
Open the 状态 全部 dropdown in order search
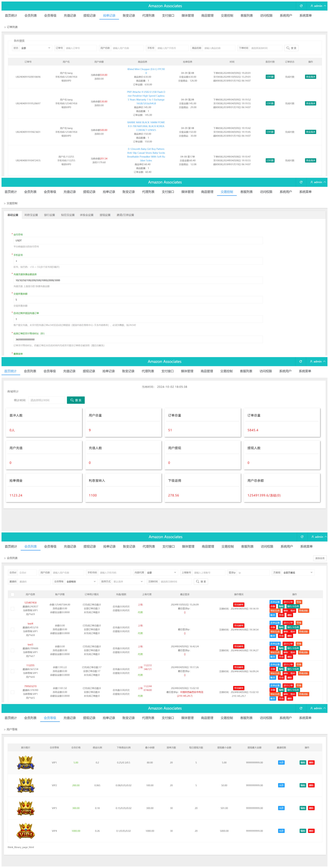[35, 48]
